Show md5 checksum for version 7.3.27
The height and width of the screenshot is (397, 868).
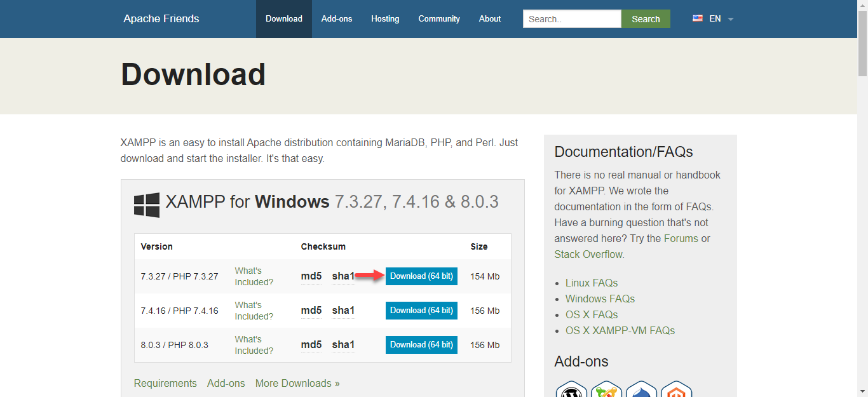311,276
